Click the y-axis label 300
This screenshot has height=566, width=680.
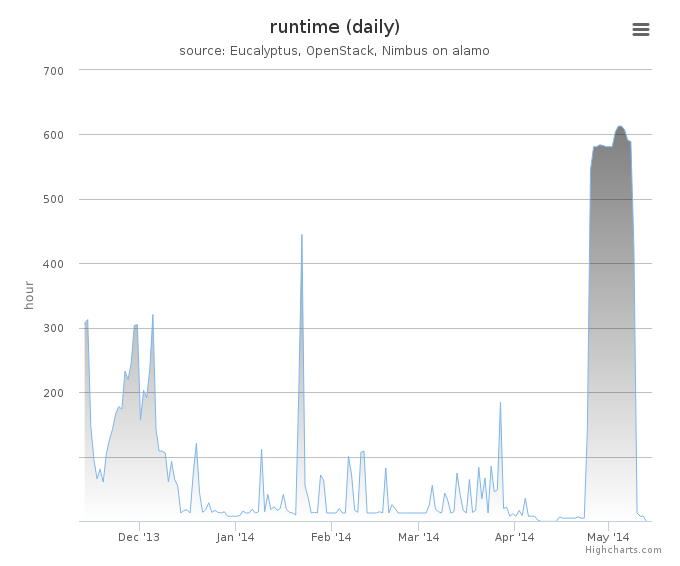tap(53, 328)
